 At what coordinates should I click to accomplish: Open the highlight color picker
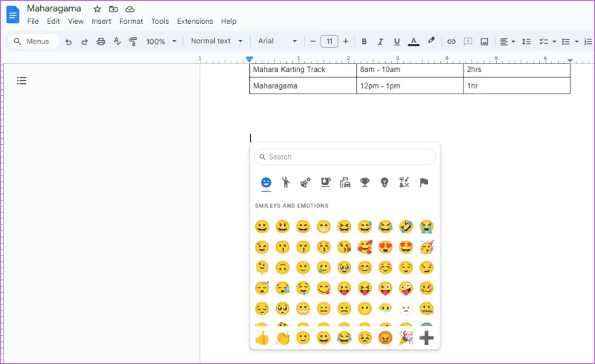431,41
